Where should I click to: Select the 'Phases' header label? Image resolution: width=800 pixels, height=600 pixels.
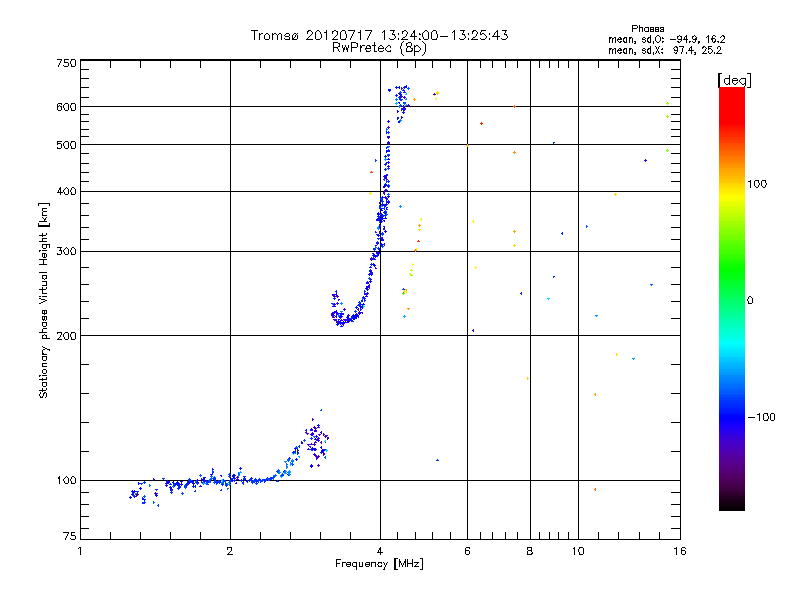click(647, 29)
